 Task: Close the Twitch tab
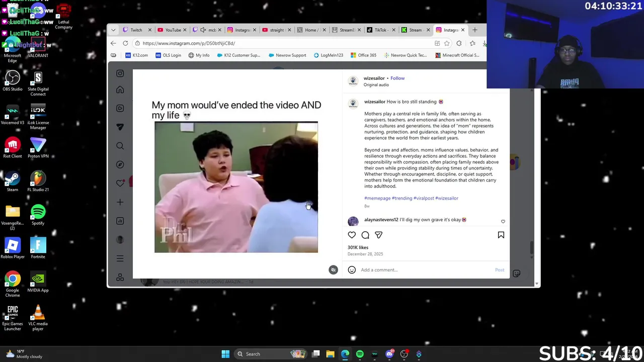pos(149,30)
